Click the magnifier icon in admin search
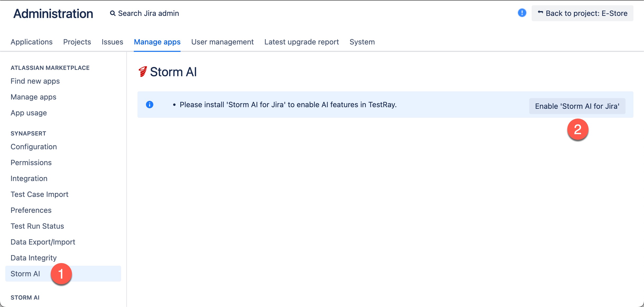The width and height of the screenshot is (644, 307). [113, 13]
